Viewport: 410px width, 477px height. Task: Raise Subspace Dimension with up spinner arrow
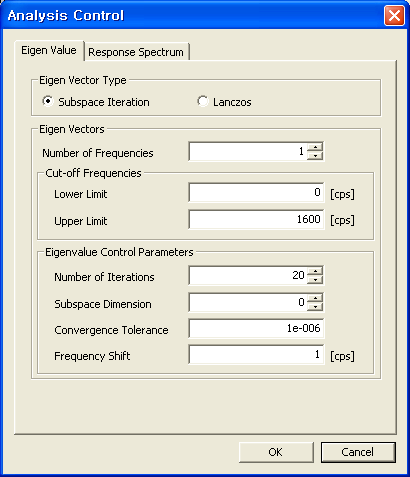click(x=315, y=298)
